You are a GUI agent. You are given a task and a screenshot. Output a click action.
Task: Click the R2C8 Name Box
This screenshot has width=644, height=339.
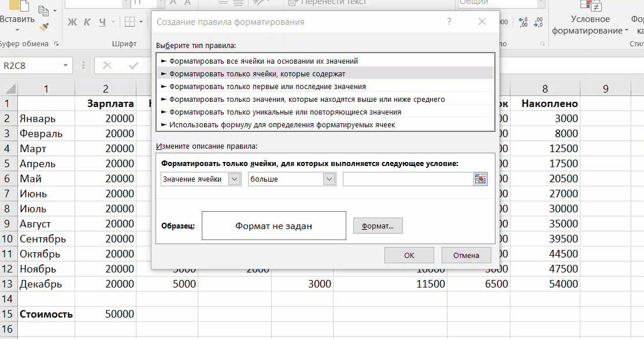pyautogui.click(x=31, y=65)
